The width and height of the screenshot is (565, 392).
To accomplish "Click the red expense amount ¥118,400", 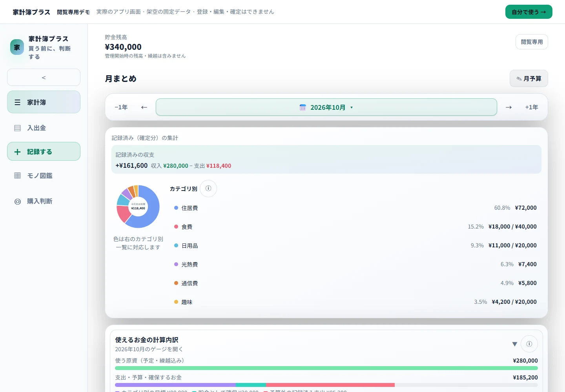I will 219,166.
